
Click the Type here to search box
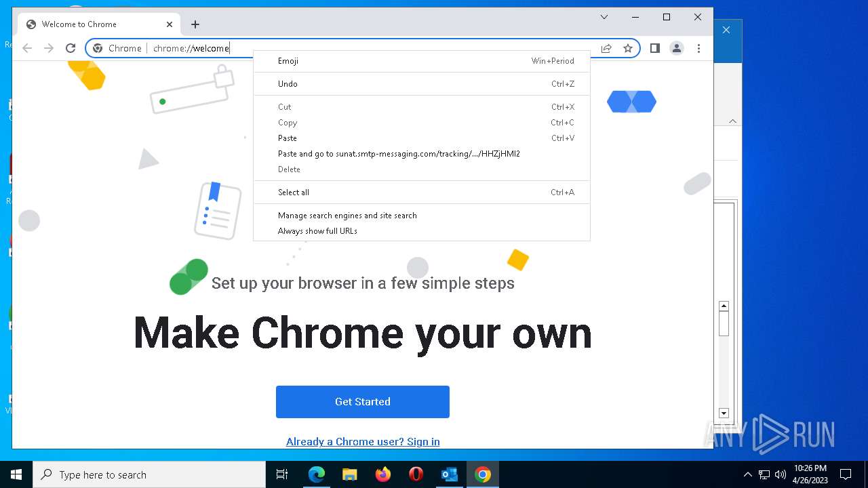(149, 474)
